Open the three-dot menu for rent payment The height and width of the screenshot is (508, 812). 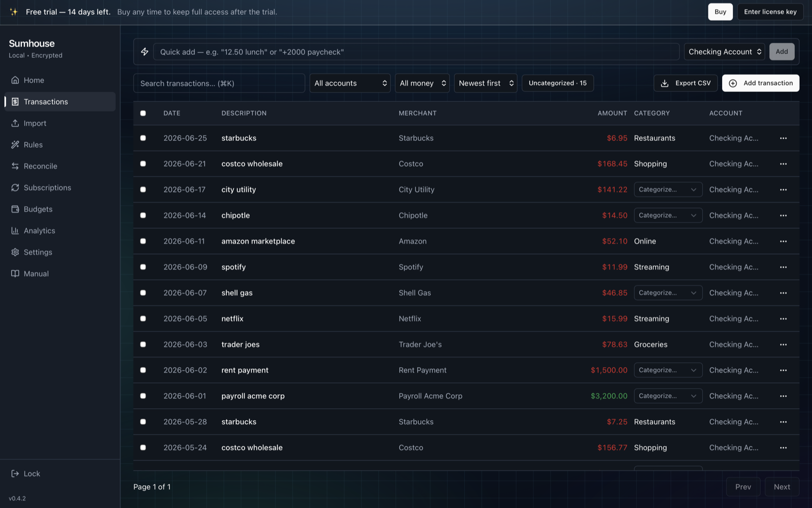tap(783, 370)
